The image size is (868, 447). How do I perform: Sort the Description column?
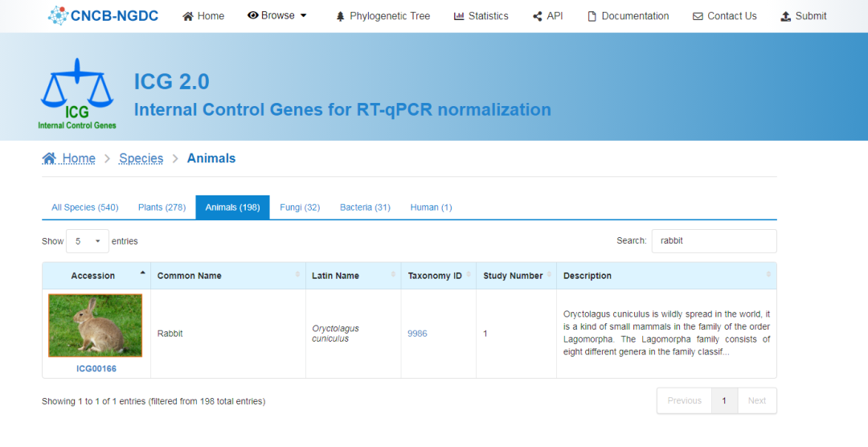pos(768,275)
